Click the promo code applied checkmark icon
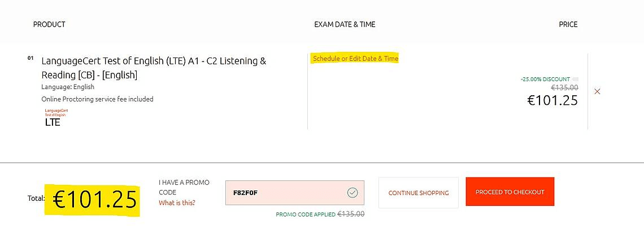Image resolution: width=644 pixels, height=230 pixels. tap(353, 193)
